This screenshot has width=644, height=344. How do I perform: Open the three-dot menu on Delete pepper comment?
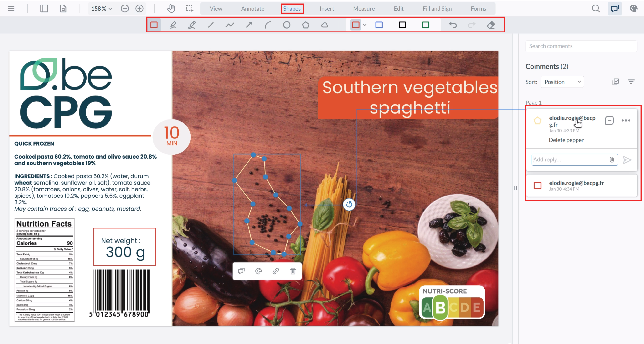click(x=626, y=120)
